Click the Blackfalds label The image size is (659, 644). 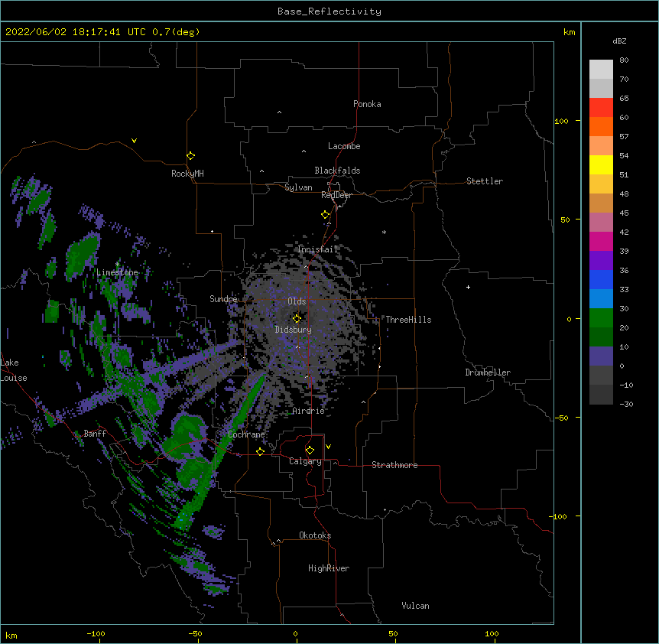click(337, 171)
